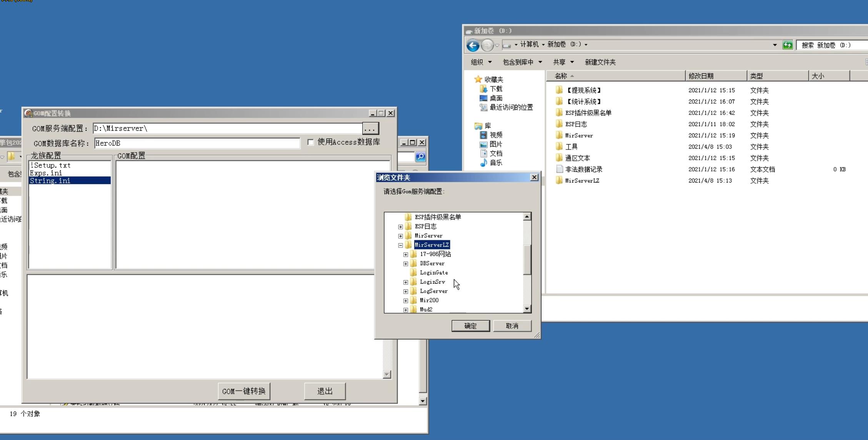Screen dimensions: 868x440
Task: Click the 搜索 新加卷 search box
Action: click(832, 45)
